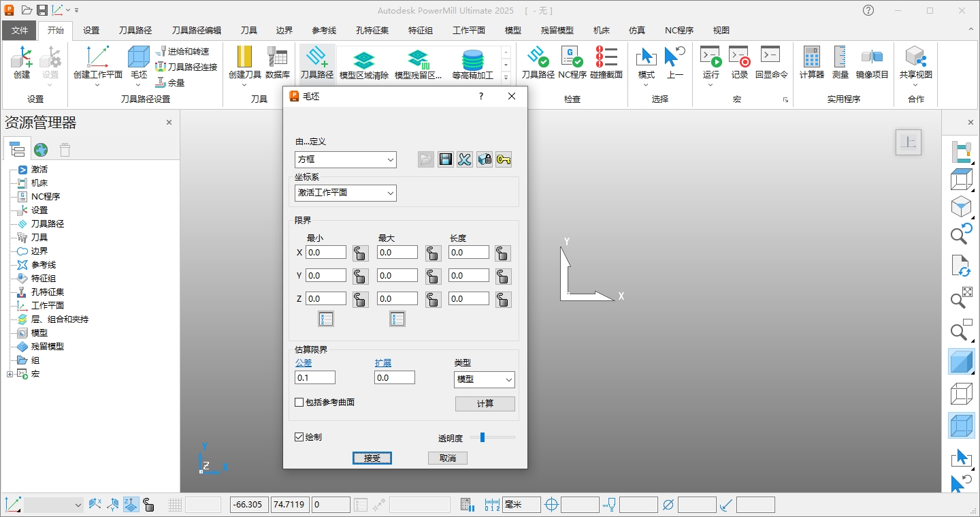The image size is (980, 517).
Task: Click the 计算 button
Action: [x=485, y=404]
